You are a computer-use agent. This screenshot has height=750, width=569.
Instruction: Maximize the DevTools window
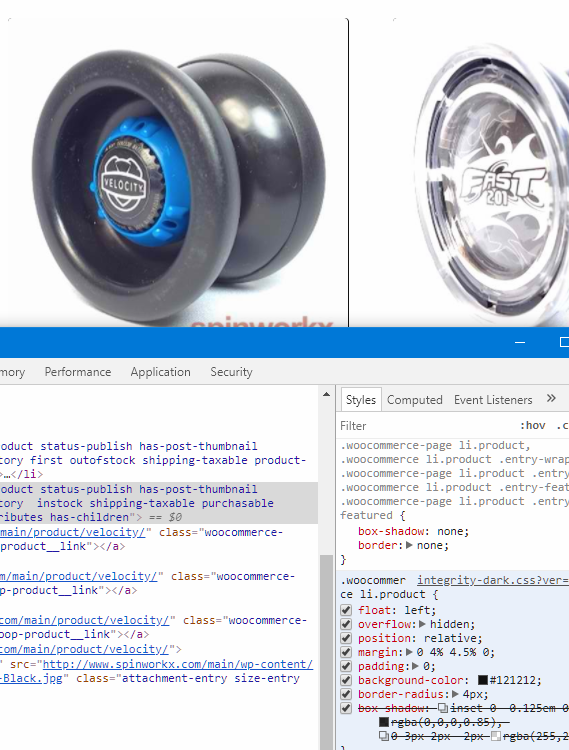pos(563,342)
